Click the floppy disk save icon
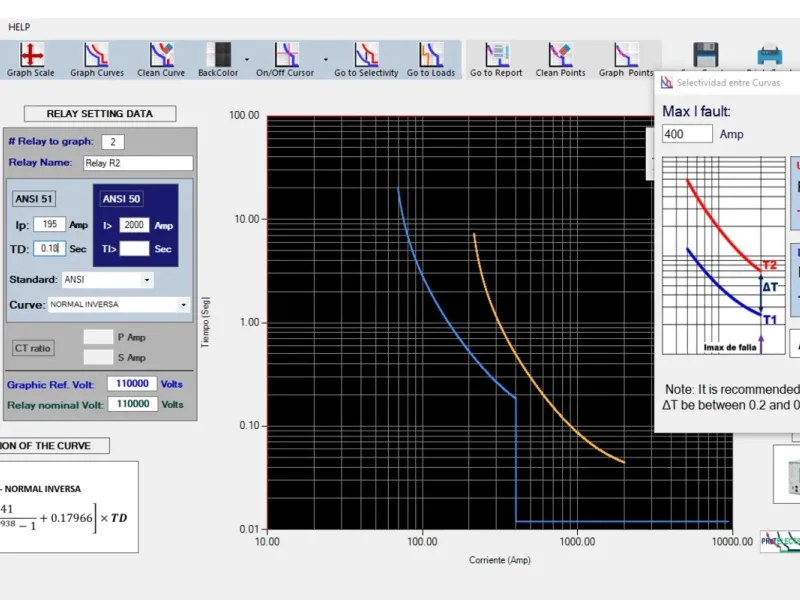Screen dimensions: 800x600 (706, 55)
